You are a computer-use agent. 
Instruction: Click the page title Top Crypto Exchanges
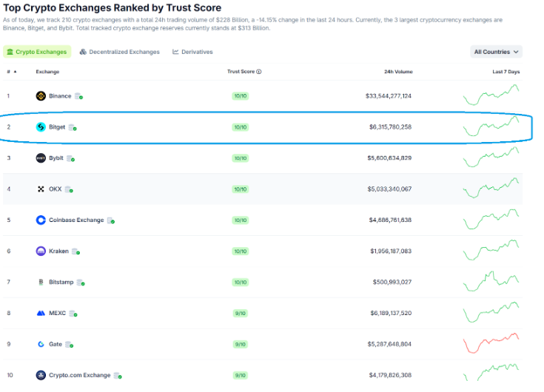point(112,7)
